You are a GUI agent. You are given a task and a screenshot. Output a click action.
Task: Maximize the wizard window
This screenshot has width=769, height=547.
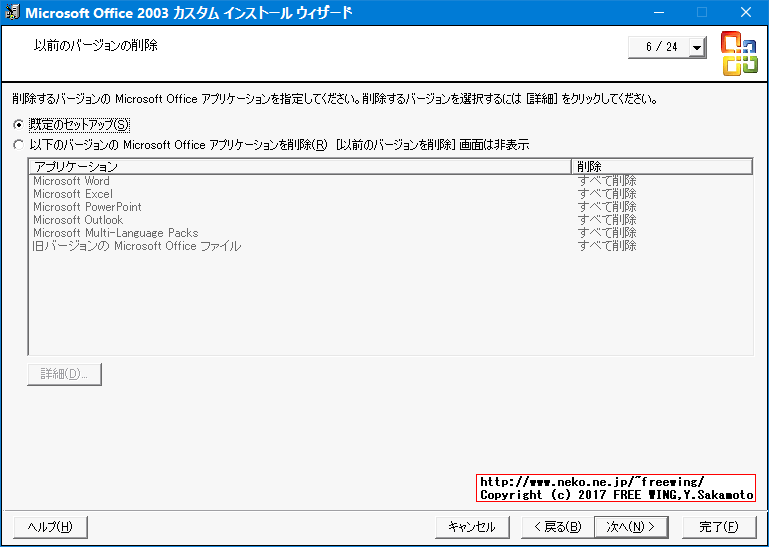tap(702, 12)
